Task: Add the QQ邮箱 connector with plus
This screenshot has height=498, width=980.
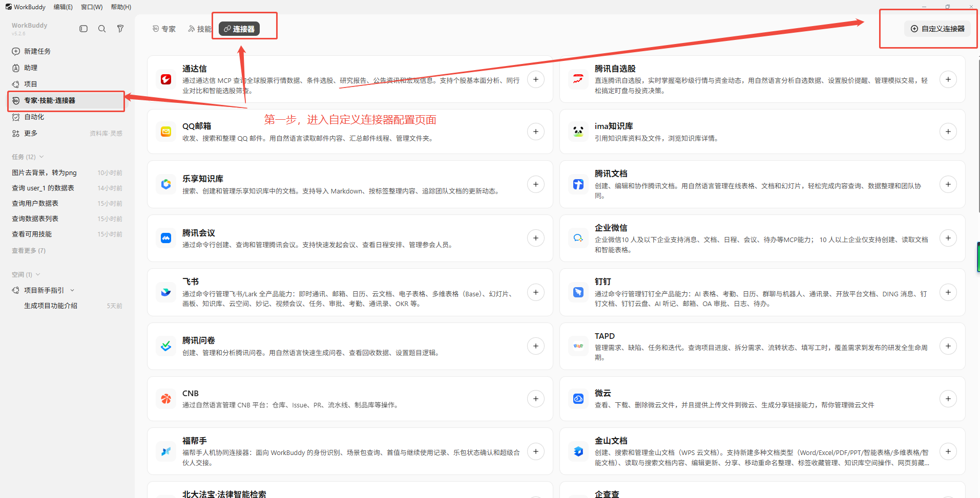Action: 536,132
